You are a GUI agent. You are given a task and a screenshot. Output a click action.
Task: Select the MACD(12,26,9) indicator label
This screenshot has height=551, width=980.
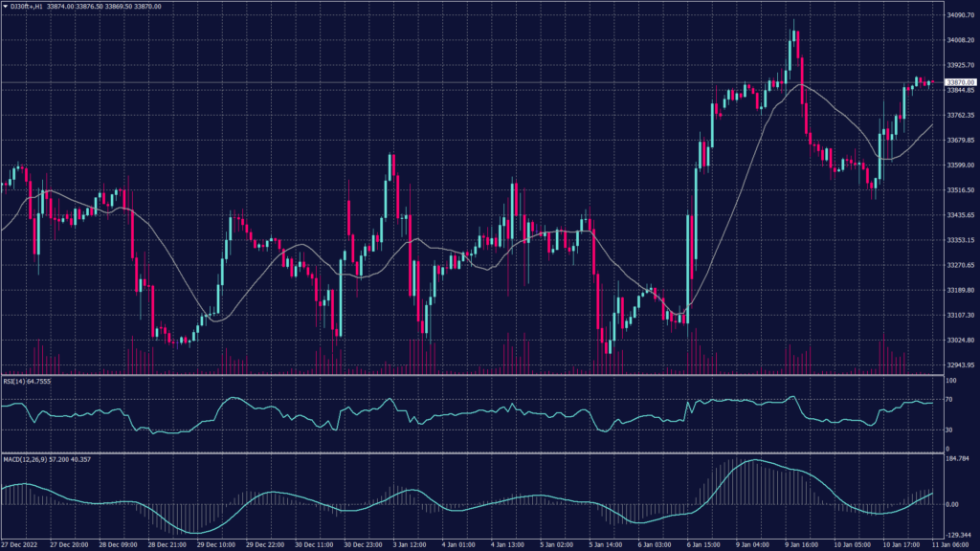(23, 459)
